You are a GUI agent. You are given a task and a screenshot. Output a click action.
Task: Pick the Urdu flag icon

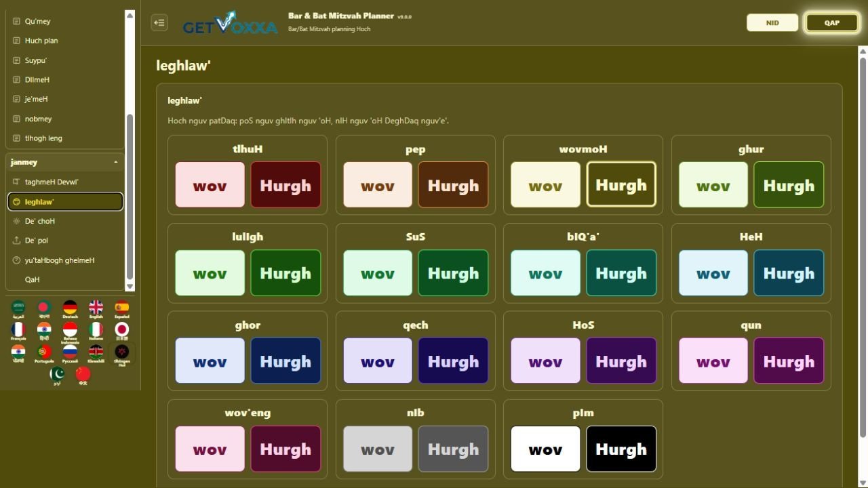[x=57, y=376]
